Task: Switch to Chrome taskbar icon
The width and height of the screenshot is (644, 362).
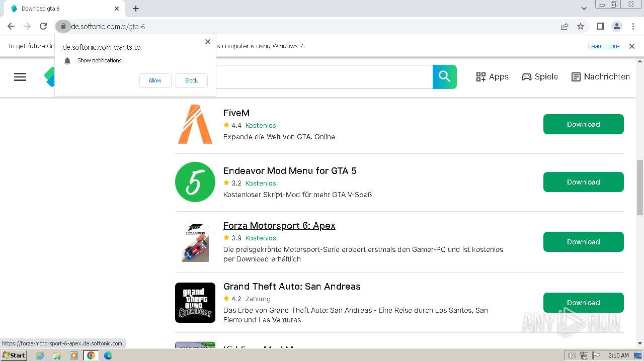Action: tap(91, 355)
